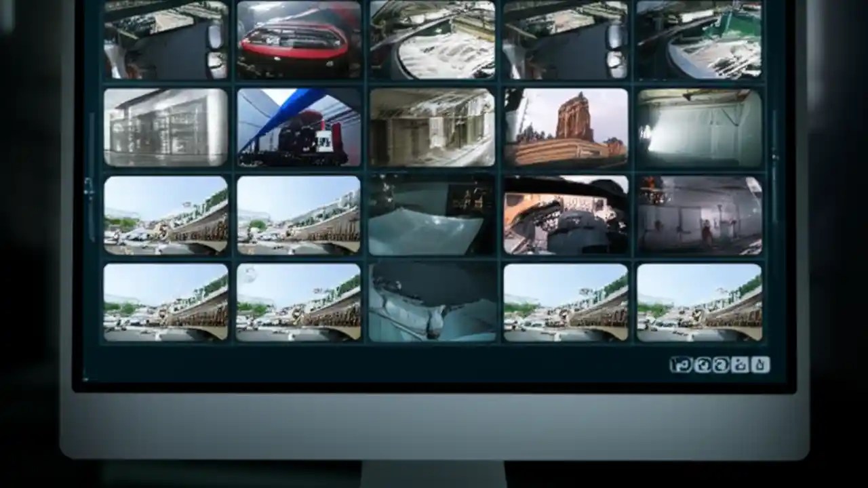The image size is (868, 488).
Task: Expand the camera feed showing the red monorail train
Action: pyautogui.click(x=298, y=39)
